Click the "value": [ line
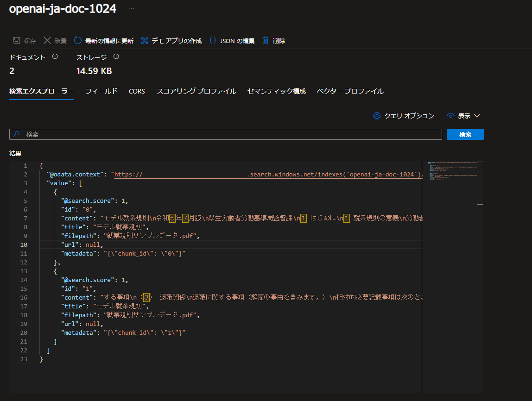The image size is (532, 401). coord(64,183)
